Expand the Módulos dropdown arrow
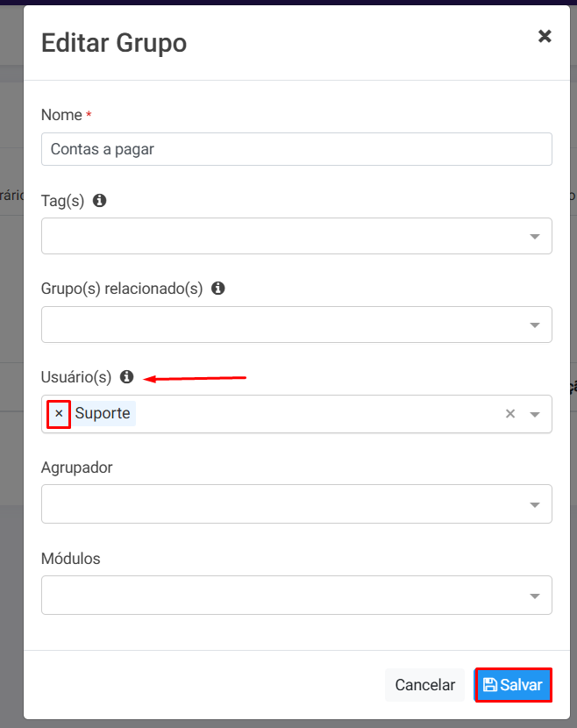 point(535,596)
